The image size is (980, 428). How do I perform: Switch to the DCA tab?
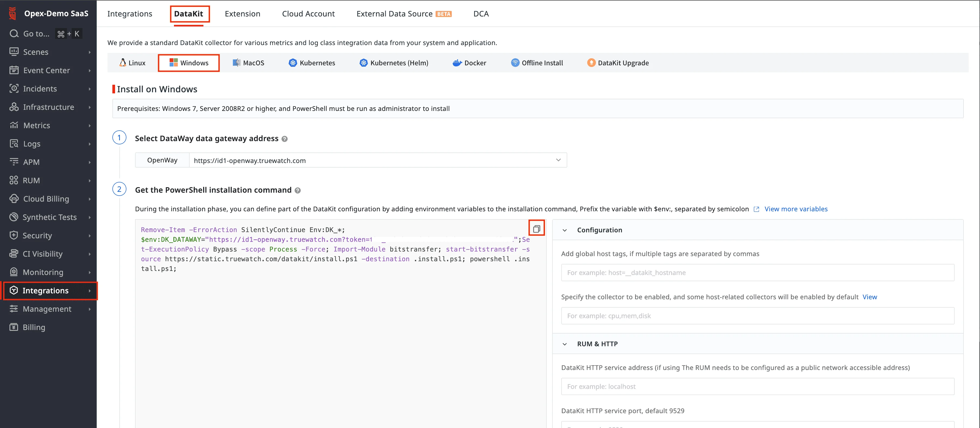click(x=481, y=14)
